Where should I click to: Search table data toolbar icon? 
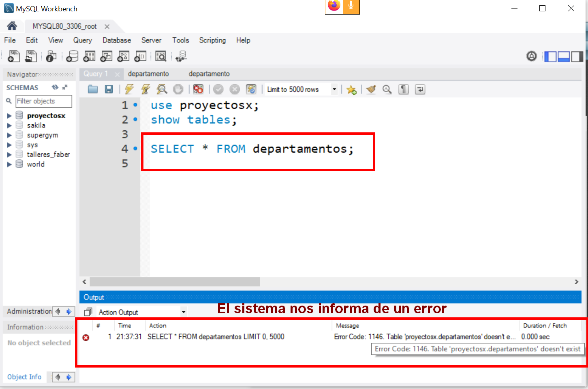click(x=161, y=56)
